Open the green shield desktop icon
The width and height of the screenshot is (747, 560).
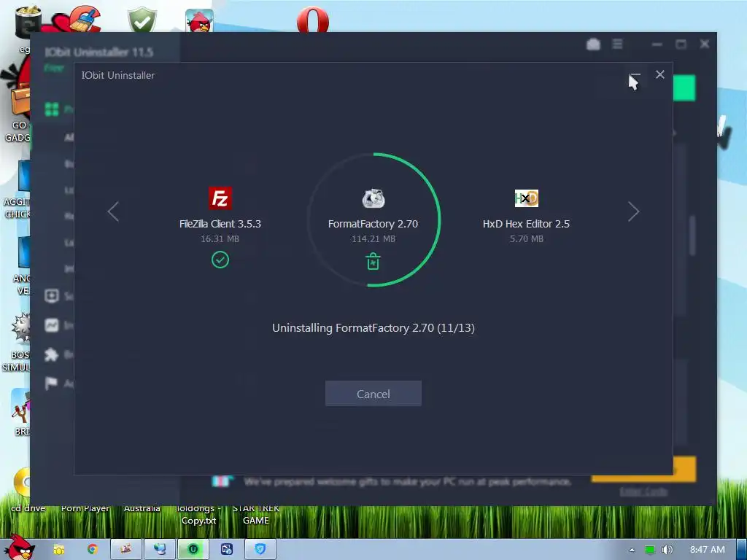[x=142, y=20]
